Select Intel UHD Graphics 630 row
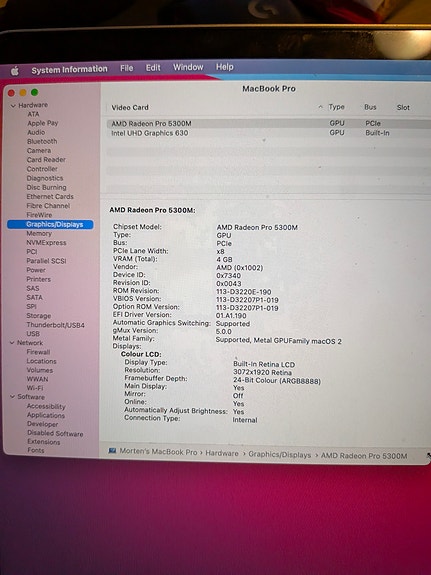 click(269, 133)
